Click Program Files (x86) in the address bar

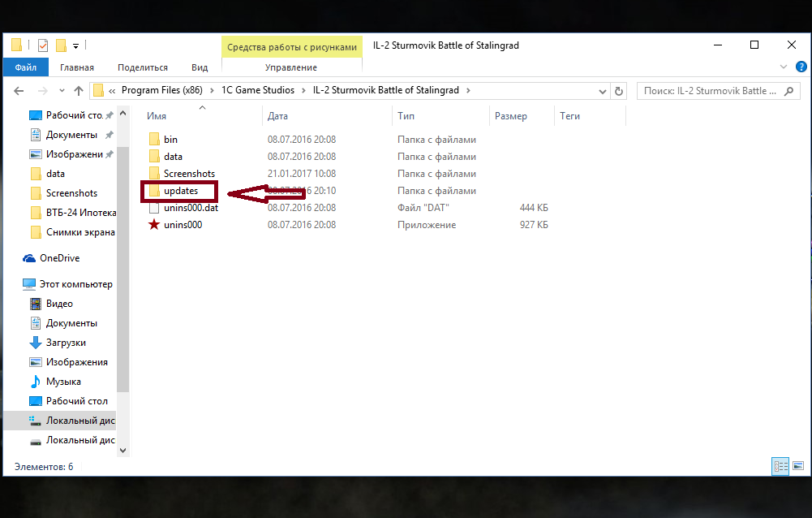[x=161, y=90]
